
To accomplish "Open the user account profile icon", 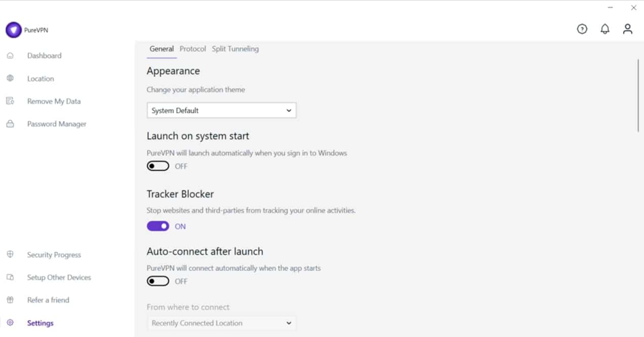I will pos(627,29).
